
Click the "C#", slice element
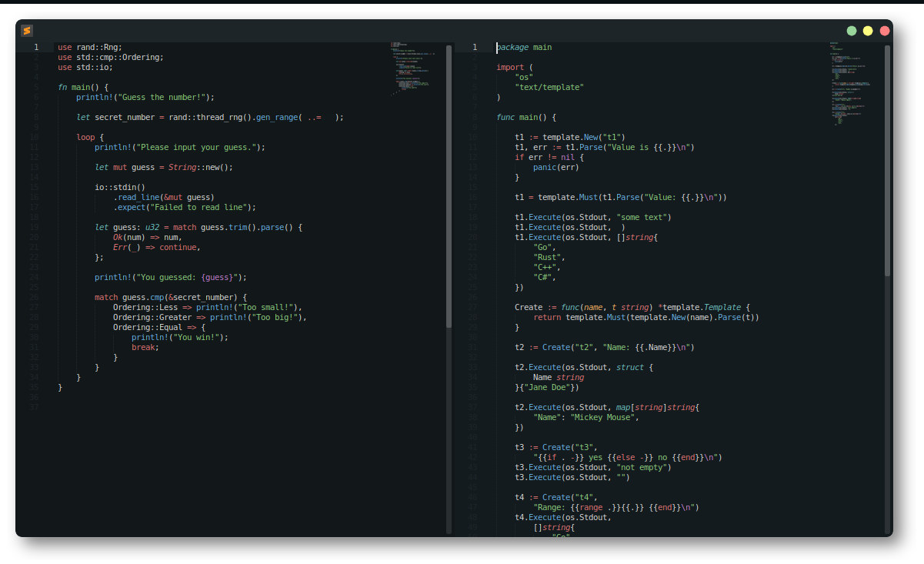pos(545,277)
